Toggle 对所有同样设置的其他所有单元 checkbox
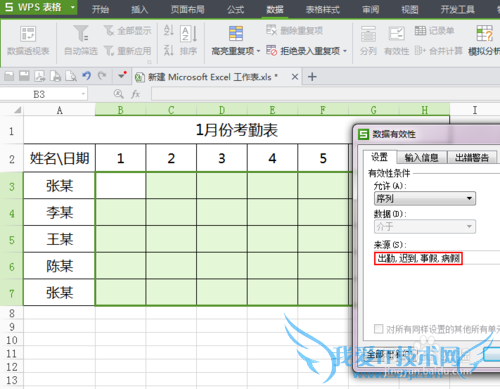The image size is (500, 389). 378,329
